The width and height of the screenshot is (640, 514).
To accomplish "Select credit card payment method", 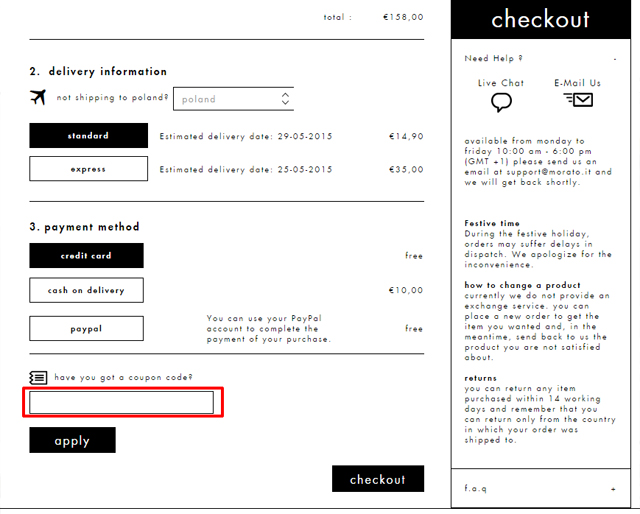I will (x=86, y=256).
